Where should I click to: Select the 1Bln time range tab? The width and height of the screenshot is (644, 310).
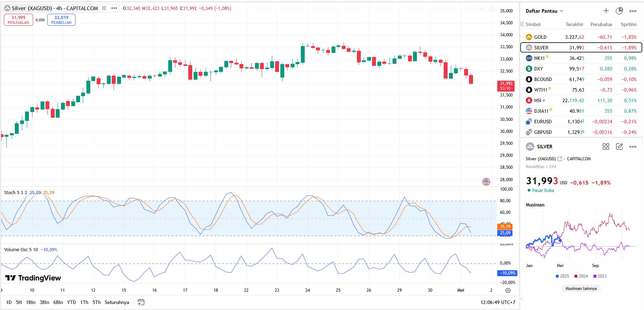[31, 302]
